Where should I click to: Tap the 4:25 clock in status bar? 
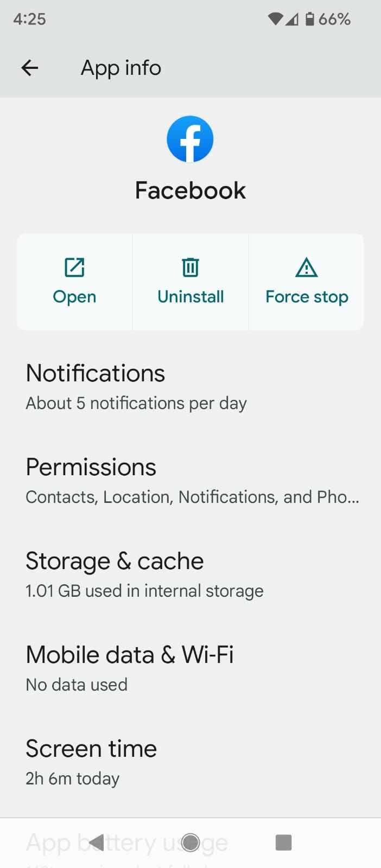pyautogui.click(x=29, y=18)
